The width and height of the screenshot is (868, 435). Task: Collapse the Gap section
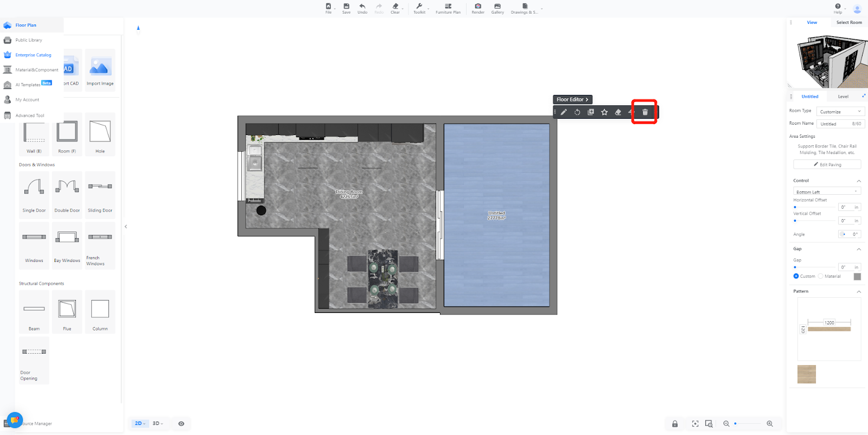(859, 249)
